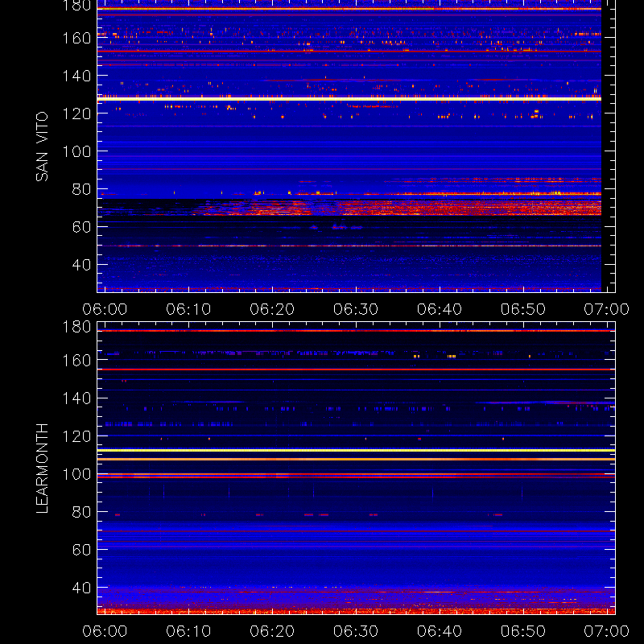Image resolution: width=644 pixels, height=644 pixels.
Task: Click 06:10 time label below Learmonth plot
Action: pyautogui.click(x=188, y=631)
